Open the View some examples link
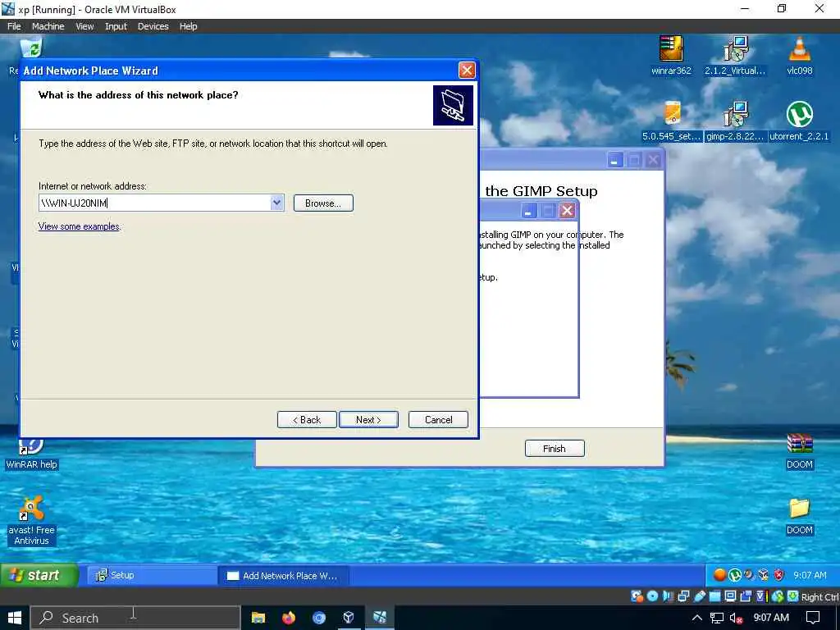 [x=79, y=226]
